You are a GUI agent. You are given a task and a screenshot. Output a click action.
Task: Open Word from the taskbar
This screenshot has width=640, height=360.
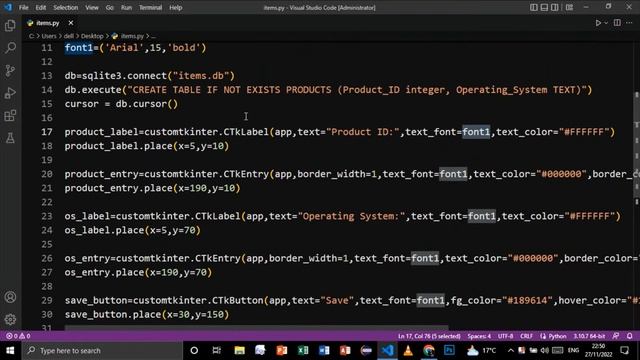(x=324, y=351)
